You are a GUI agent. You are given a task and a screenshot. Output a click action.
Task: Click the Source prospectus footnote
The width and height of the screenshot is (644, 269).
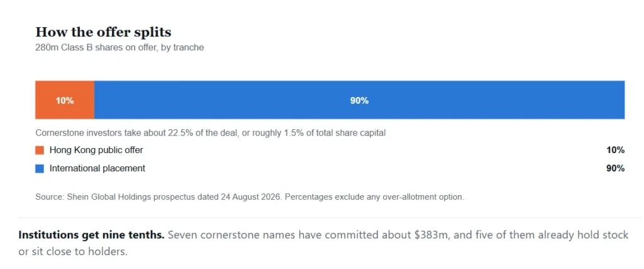click(x=250, y=197)
